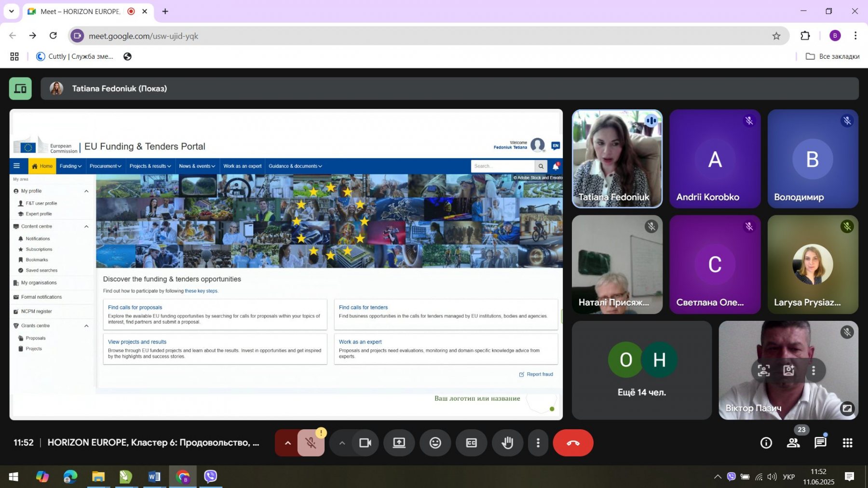Open File Explorer from taskbar

point(98,477)
